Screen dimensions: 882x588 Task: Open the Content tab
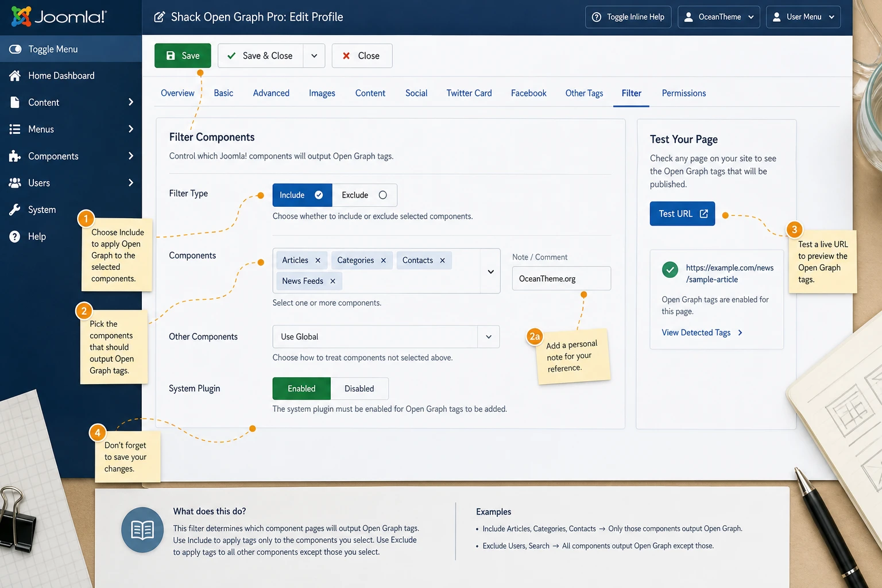point(370,93)
